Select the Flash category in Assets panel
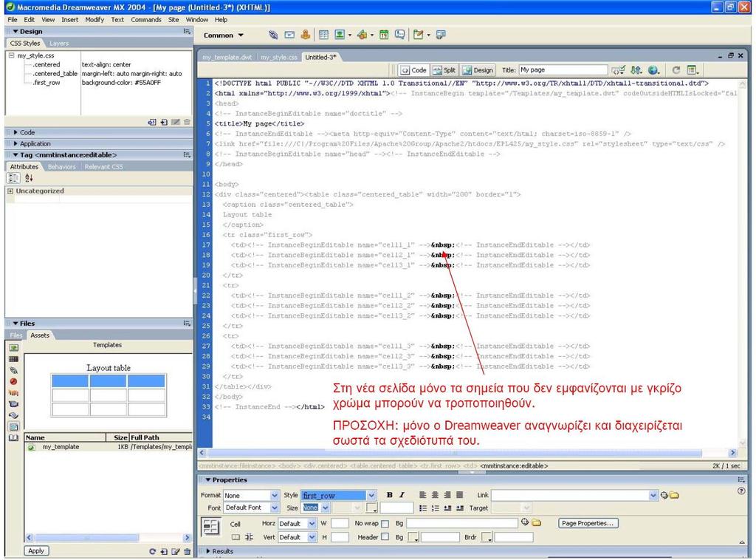 tap(14, 381)
